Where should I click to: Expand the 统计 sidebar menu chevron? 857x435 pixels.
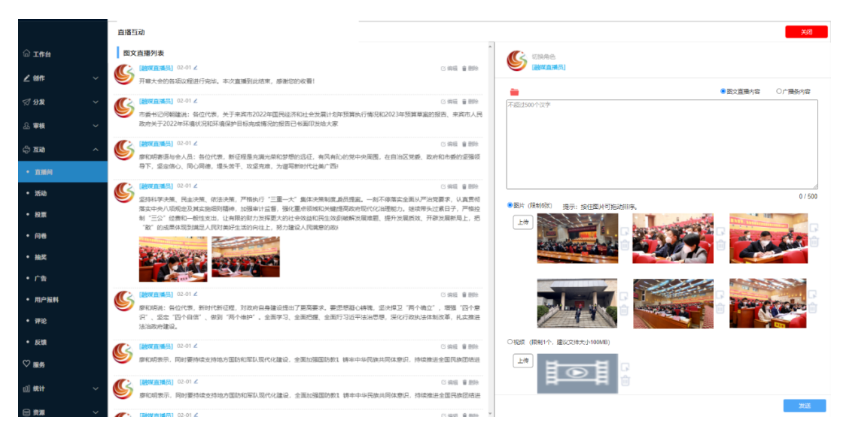click(x=96, y=389)
